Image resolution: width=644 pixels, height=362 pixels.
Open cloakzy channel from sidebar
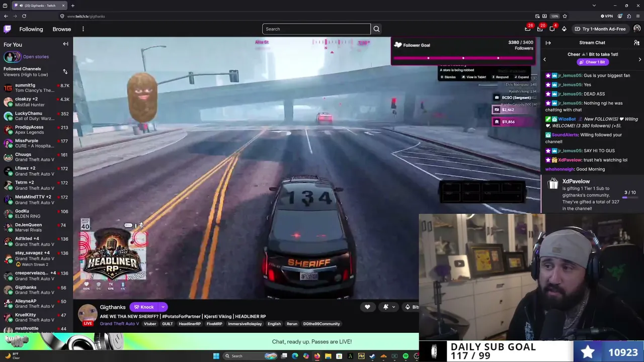36,102
